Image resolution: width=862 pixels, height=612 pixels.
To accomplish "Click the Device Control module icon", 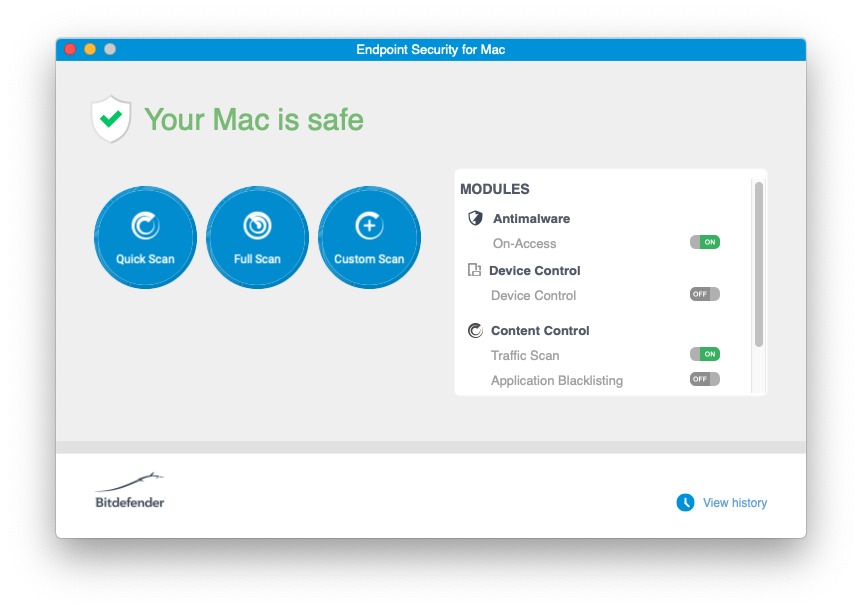I will point(474,270).
